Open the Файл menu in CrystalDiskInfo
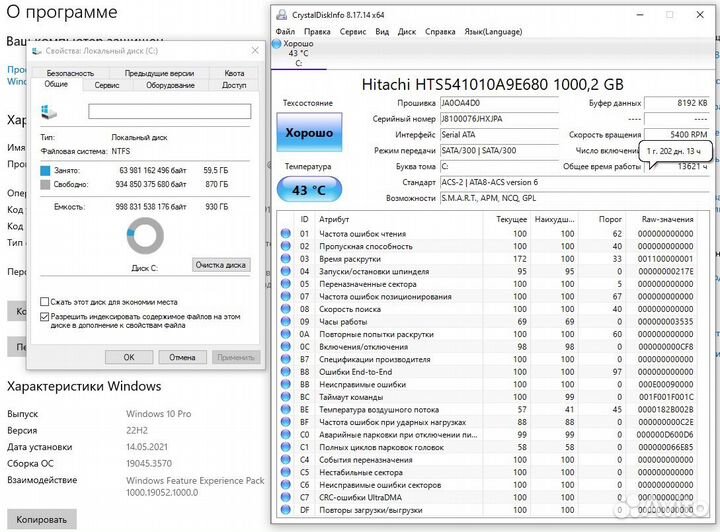 pos(285,32)
